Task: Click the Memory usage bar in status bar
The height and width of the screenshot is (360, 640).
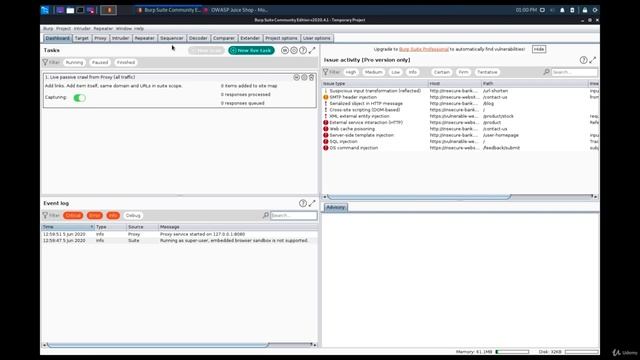Action: click(512, 352)
